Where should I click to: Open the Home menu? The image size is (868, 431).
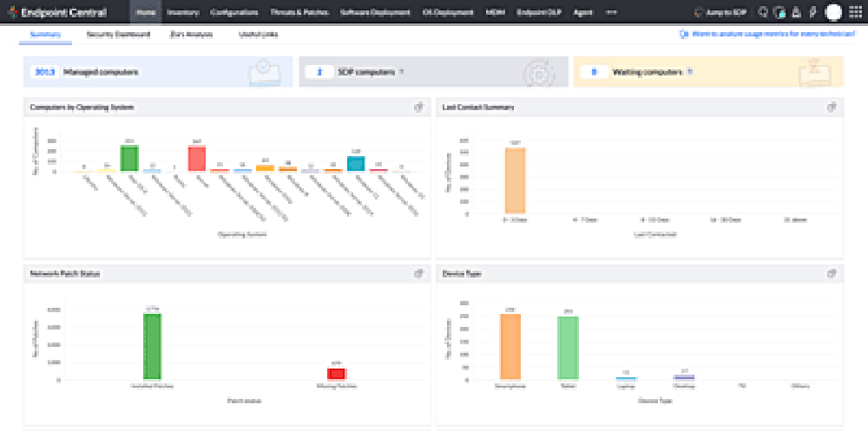(x=146, y=12)
